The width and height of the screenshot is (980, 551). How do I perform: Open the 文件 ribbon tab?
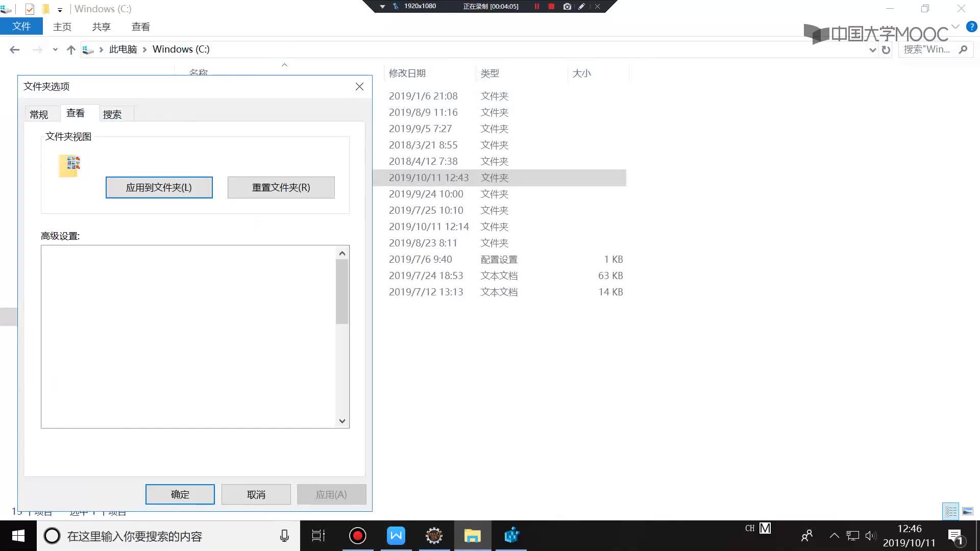click(21, 27)
